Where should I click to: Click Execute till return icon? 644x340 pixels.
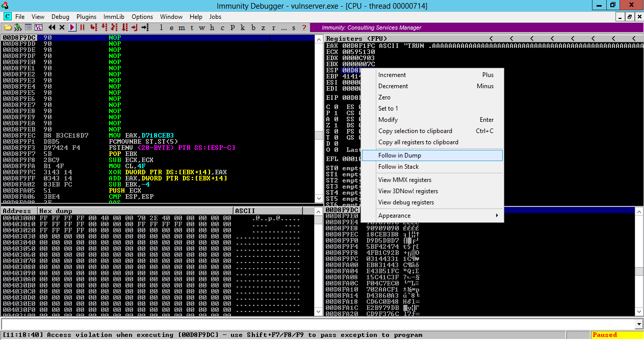[x=135, y=28]
